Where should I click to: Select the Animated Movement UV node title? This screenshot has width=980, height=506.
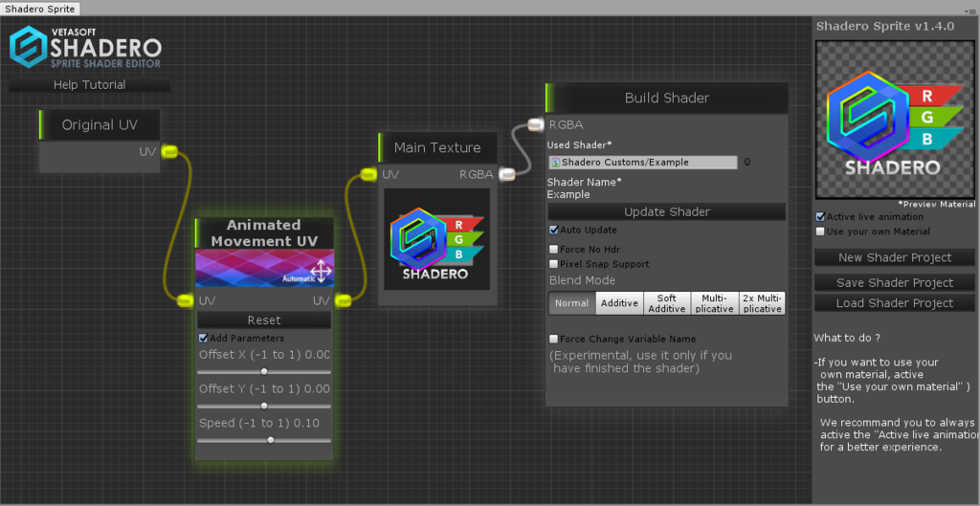pyautogui.click(x=264, y=233)
